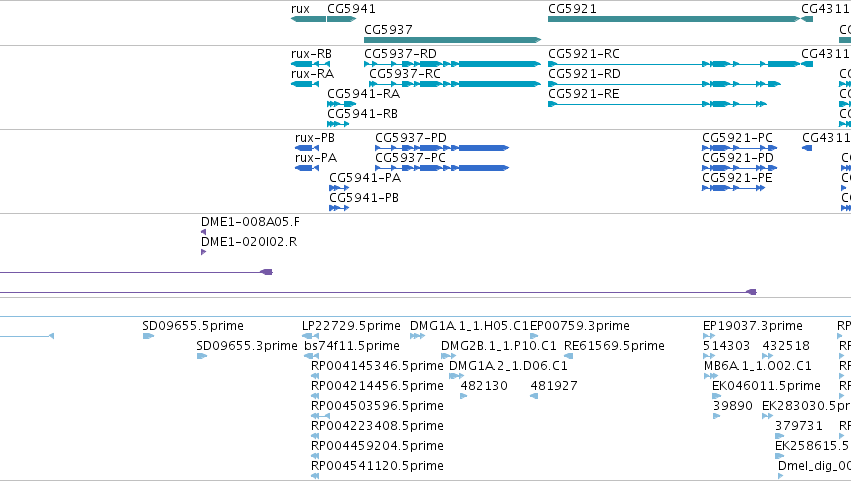The width and height of the screenshot is (851, 481).
Task: Select the RP004541120.5prime EST label
Action: coord(377,466)
